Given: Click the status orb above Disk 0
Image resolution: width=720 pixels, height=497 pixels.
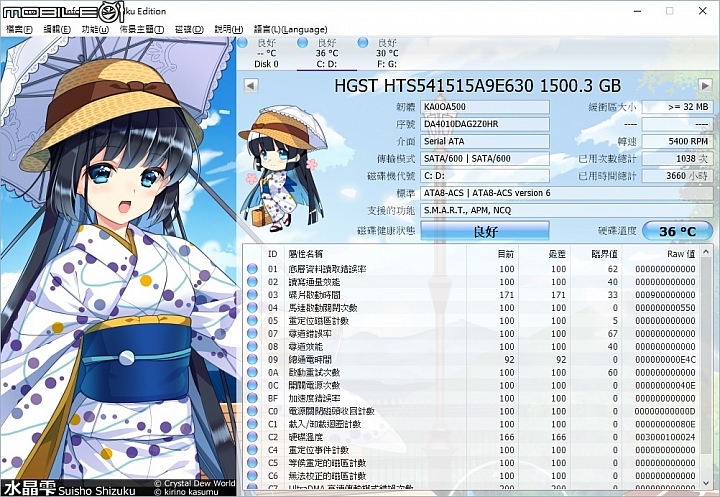Looking at the screenshot, I should (242, 43).
